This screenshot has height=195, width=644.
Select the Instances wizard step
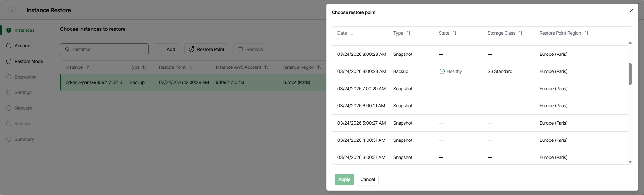pyautogui.click(x=24, y=30)
